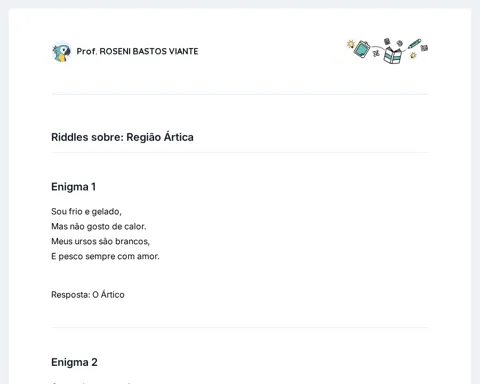Viewport: 480px width, 384px height.
Task: Click the professor name ROSENI BASTOS VIANTE
Action: pos(137,51)
